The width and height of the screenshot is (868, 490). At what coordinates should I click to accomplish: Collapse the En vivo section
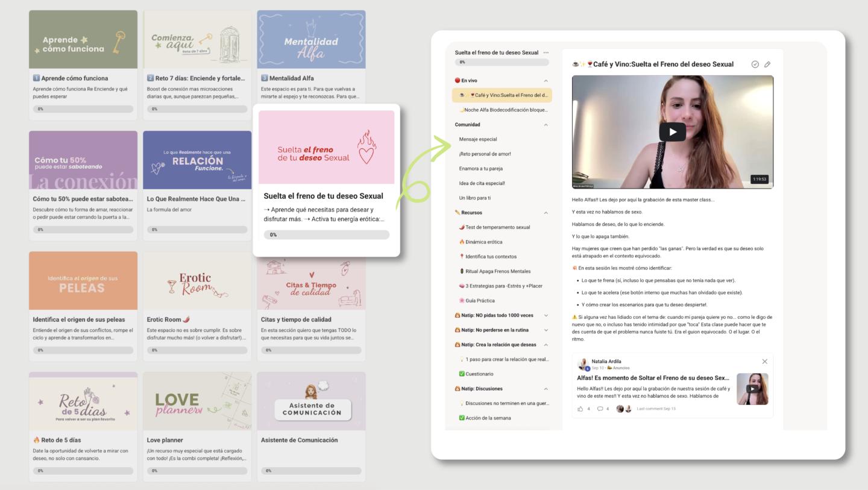tap(546, 81)
